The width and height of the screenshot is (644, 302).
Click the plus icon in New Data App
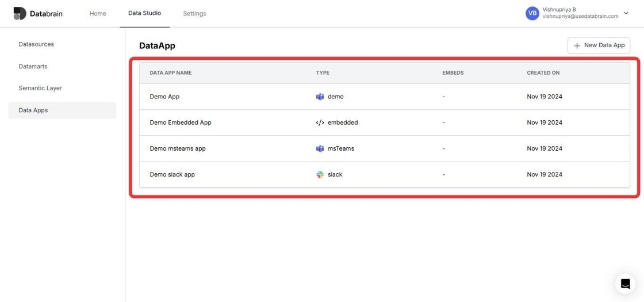(x=577, y=45)
